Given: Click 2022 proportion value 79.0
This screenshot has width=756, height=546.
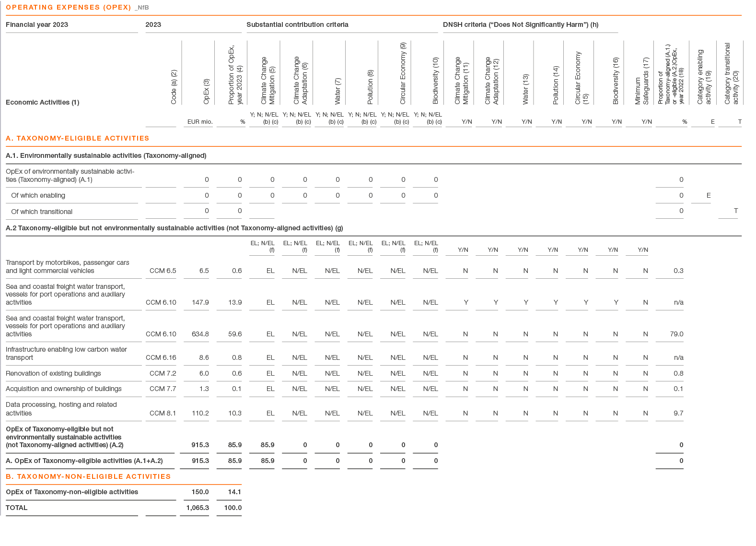Looking at the screenshot, I should pyautogui.click(x=677, y=334).
